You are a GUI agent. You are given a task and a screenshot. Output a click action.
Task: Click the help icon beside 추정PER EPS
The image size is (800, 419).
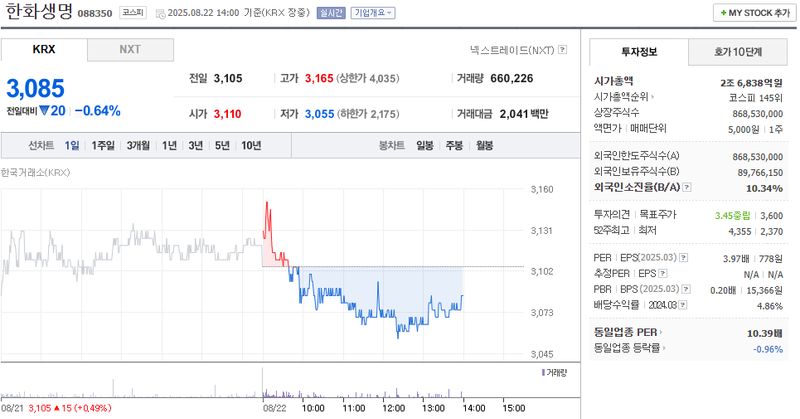(662, 274)
